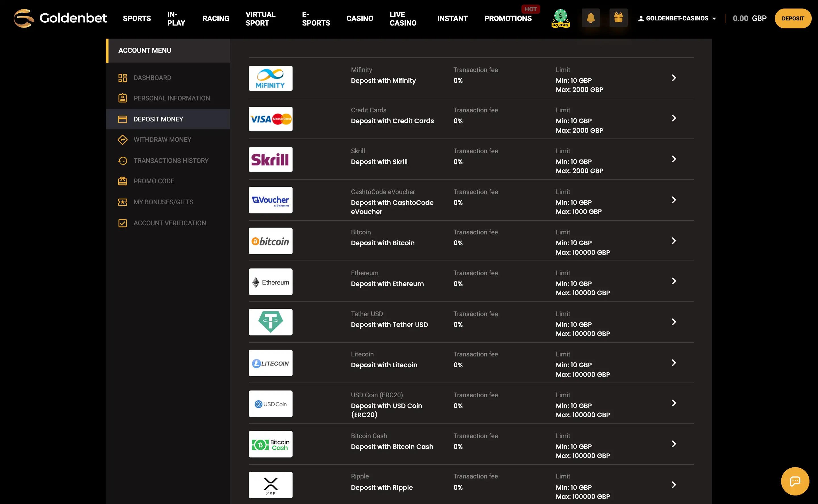This screenshot has width=818, height=504.
Task: Open the Instant menu
Action: [452, 18]
